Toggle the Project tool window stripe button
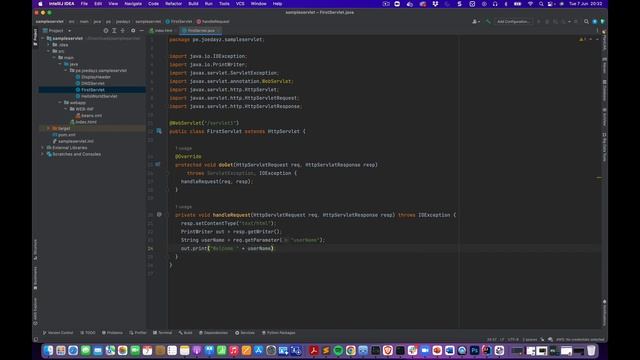The width and height of the screenshot is (640, 360). click(x=36, y=37)
